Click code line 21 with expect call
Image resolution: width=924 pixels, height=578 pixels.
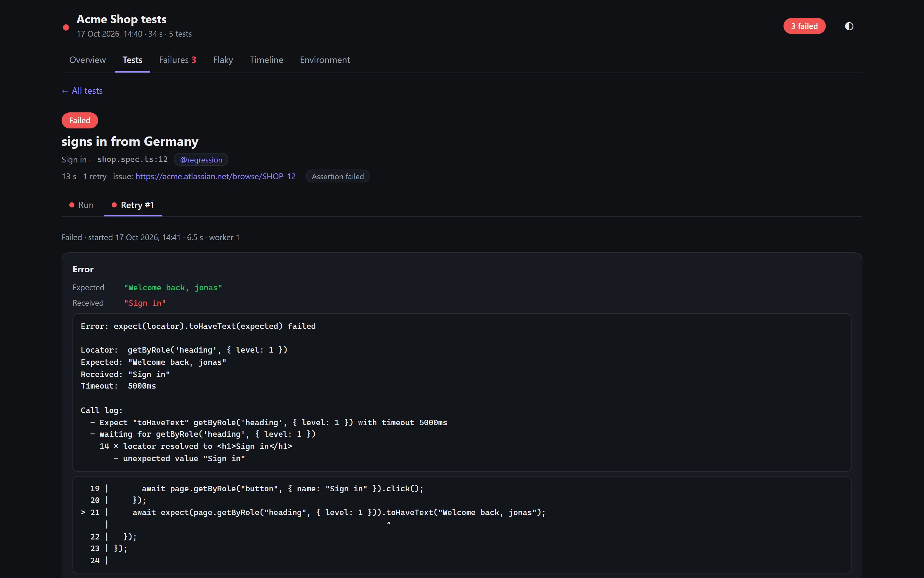pos(313,512)
